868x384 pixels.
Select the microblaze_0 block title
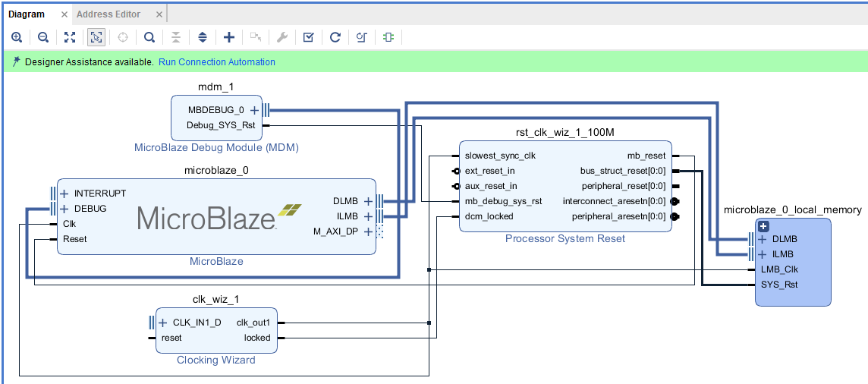pyautogui.click(x=216, y=171)
